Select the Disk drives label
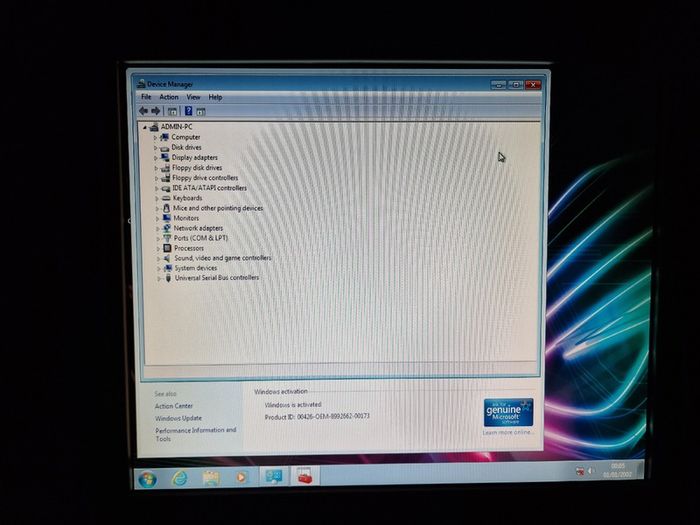 click(187, 147)
